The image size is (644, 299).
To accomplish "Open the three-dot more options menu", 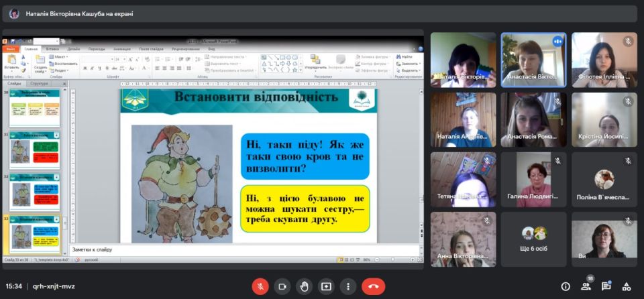I will 347,286.
